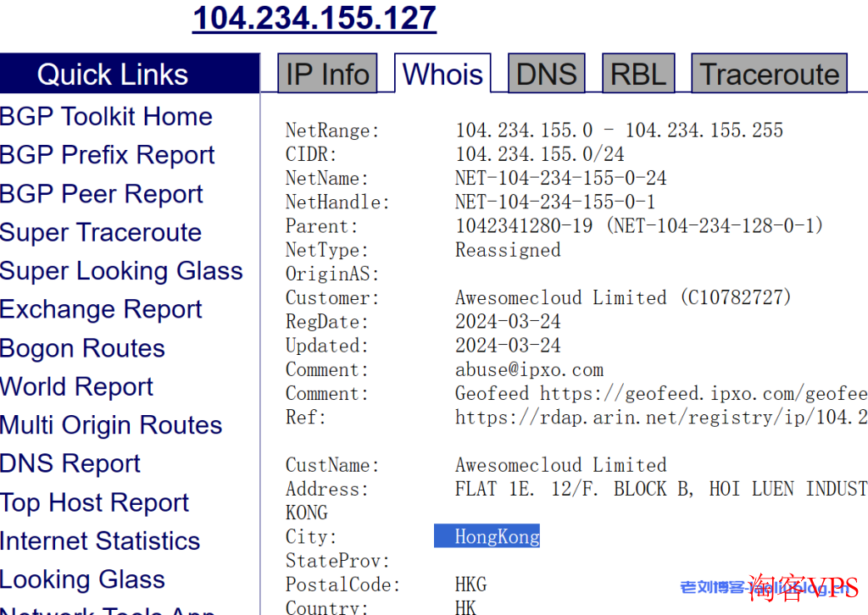The width and height of the screenshot is (868, 615).
Task: Click the rdap.arin.net Ref URL
Action: coord(661,417)
